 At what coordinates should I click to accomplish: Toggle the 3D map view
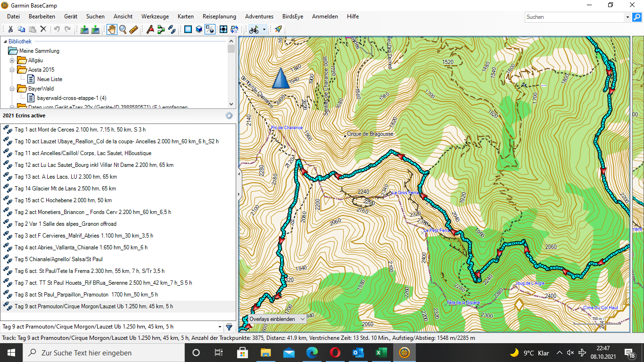199,30
